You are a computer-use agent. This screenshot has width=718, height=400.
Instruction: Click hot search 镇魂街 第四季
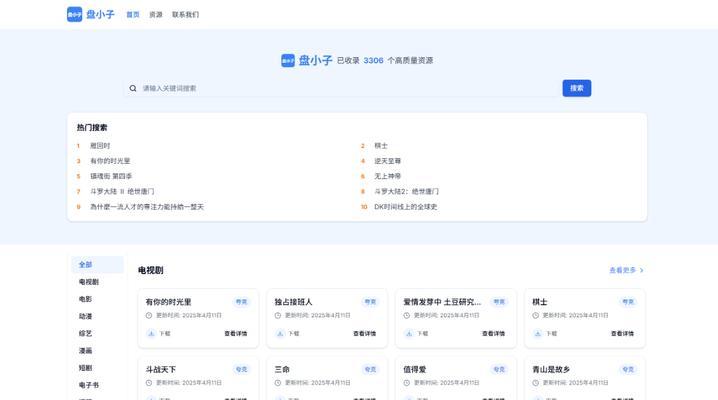pos(111,176)
